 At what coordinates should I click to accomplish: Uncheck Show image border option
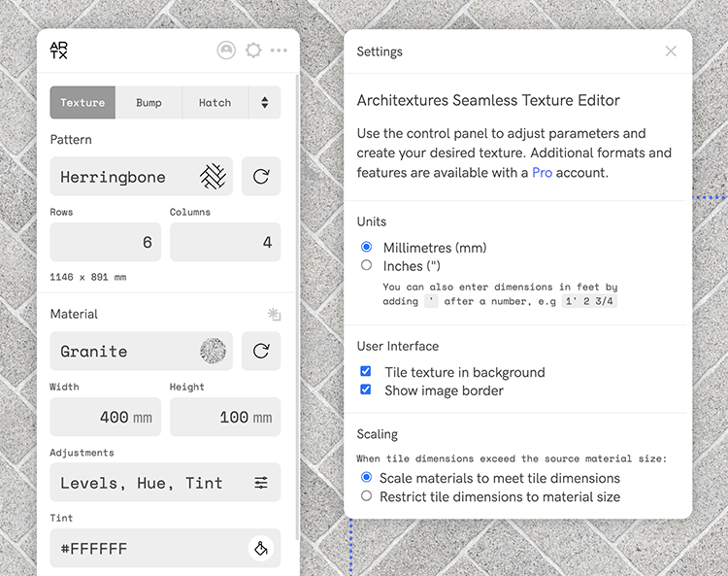pos(366,390)
